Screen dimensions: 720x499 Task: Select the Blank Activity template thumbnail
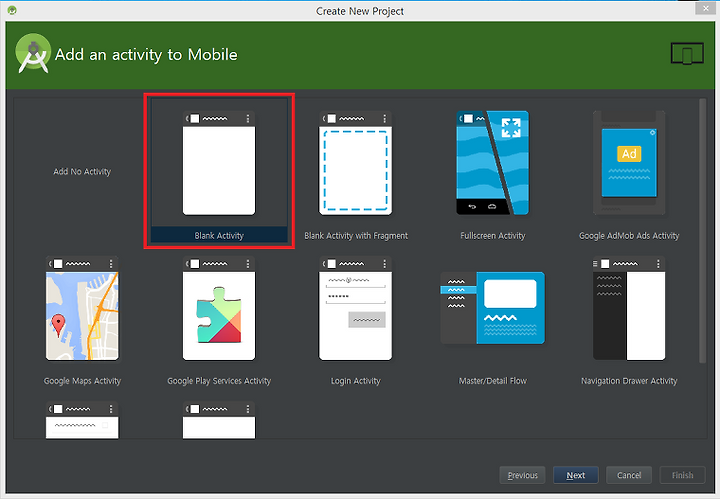coord(219,163)
